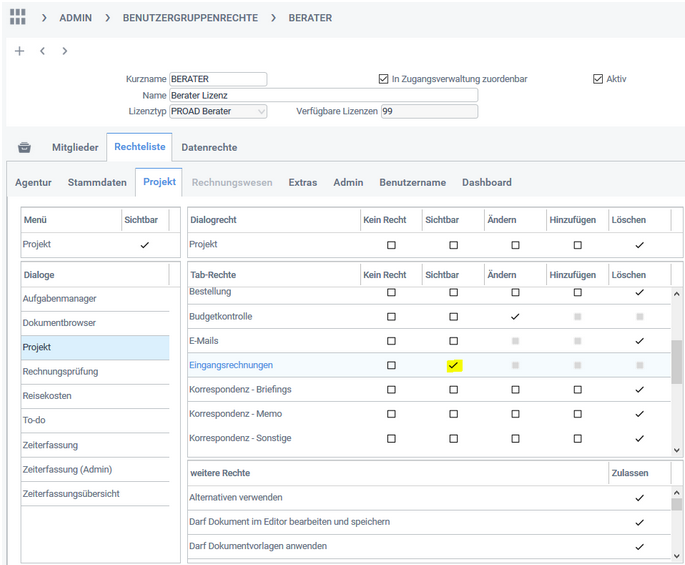Go to previous record with left arrow
Image resolution: width=685 pixels, height=565 pixels.
point(42,51)
